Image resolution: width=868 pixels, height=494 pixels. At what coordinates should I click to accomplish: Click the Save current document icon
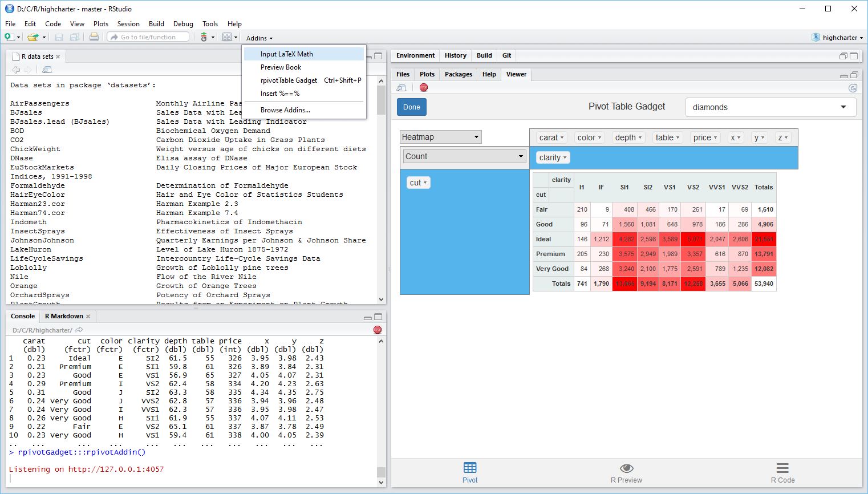coord(59,37)
